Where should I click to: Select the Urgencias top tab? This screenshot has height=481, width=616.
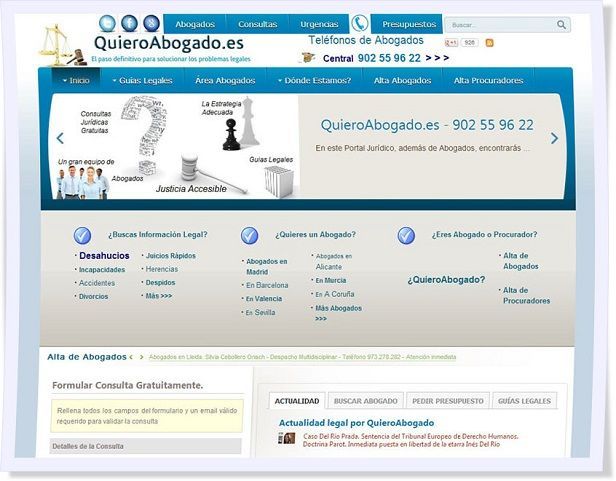coord(319,24)
